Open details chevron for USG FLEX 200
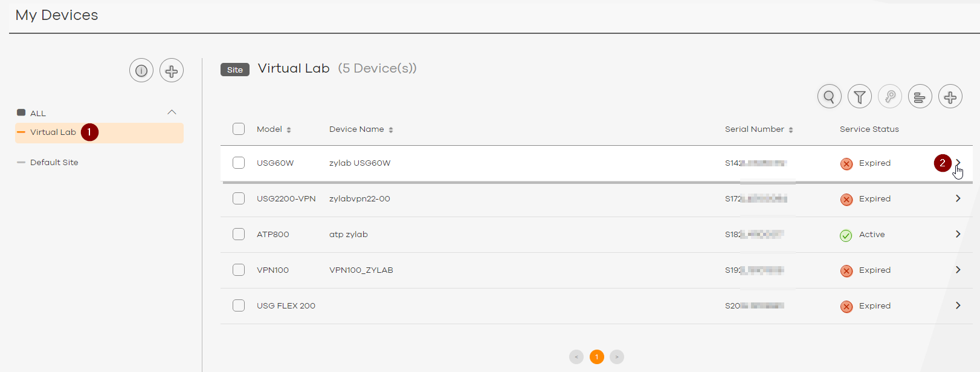The width and height of the screenshot is (980, 372). tap(958, 305)
